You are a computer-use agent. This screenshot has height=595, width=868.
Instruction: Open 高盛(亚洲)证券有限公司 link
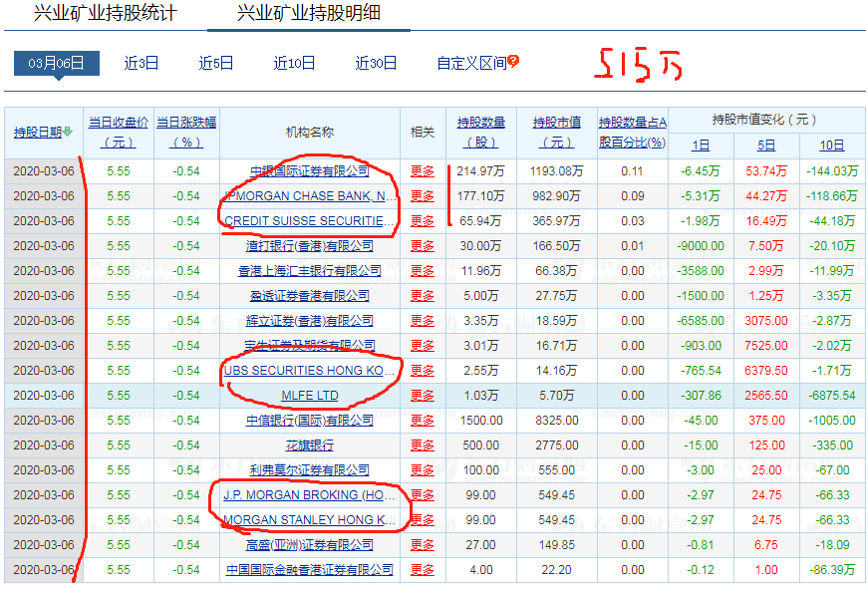tap(310, 544)
